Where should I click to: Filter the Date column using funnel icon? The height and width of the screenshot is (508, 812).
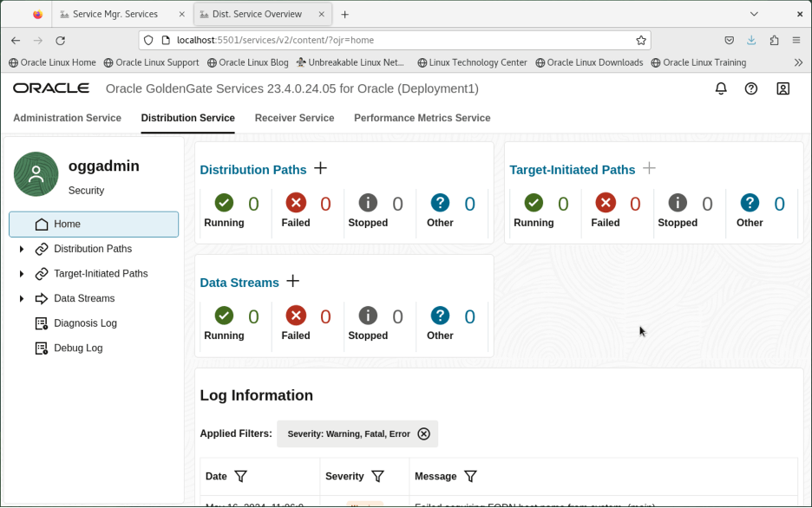click(x=241, y=476)
